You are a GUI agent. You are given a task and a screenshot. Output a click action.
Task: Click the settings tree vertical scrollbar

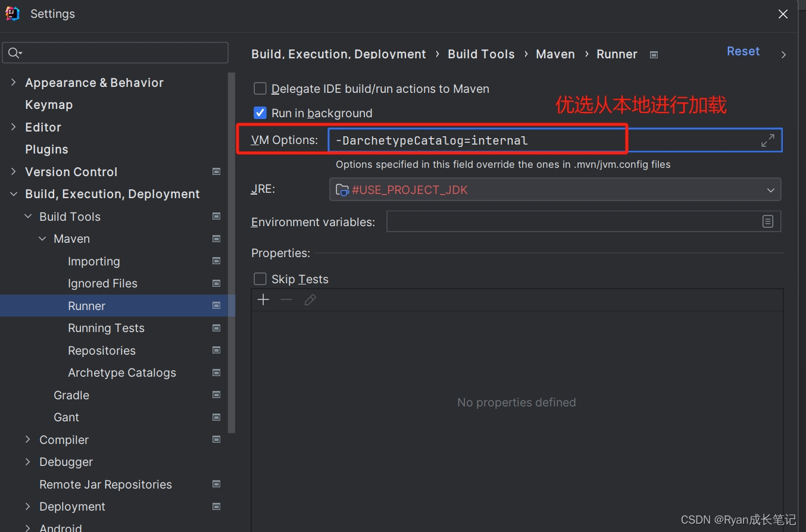tap(232, 252)
